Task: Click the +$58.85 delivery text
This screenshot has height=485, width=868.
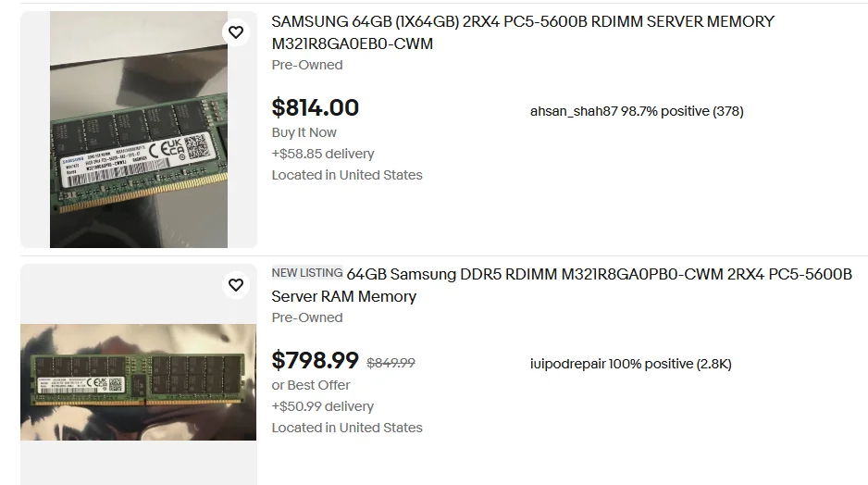Action: click(323, 154)
